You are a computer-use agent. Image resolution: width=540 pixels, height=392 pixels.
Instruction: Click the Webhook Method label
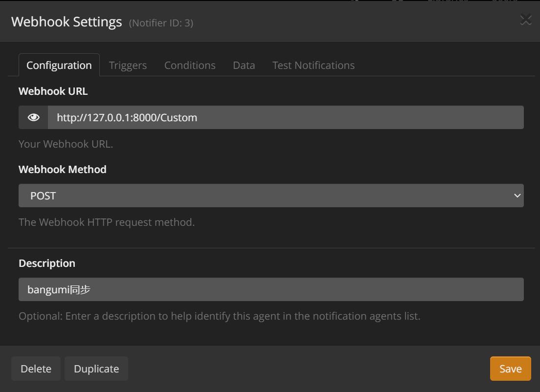click(63, 169)
